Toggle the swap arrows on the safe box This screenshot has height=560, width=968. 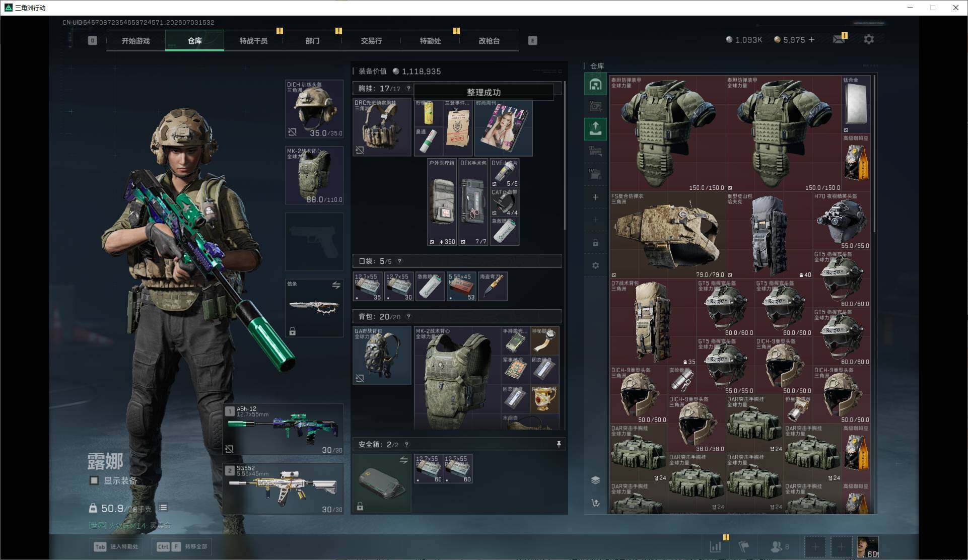click(x=403, y=460)
